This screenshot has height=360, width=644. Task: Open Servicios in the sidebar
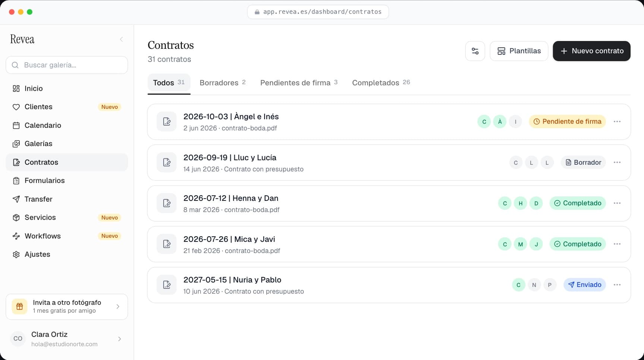(x=67, y=217)
